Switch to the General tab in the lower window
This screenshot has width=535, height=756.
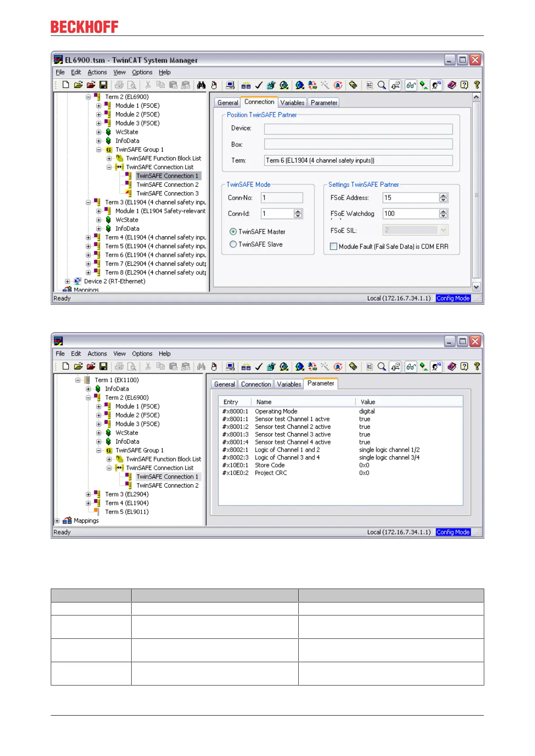225,384
